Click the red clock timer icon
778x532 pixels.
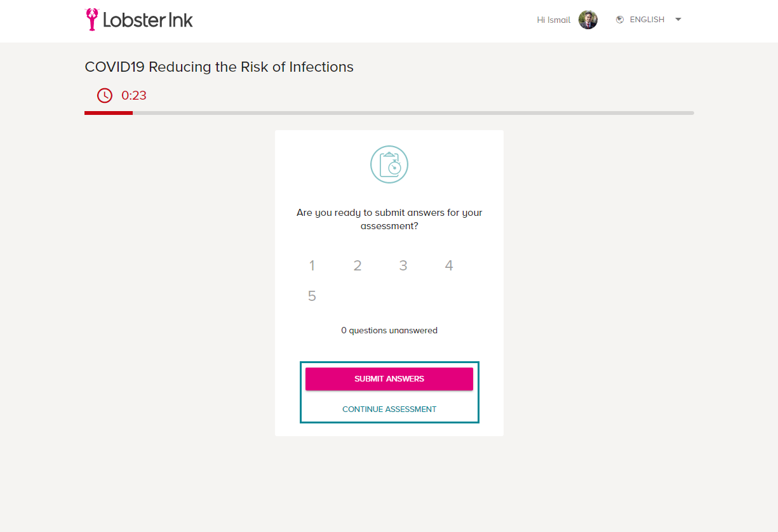pos(104,95)
